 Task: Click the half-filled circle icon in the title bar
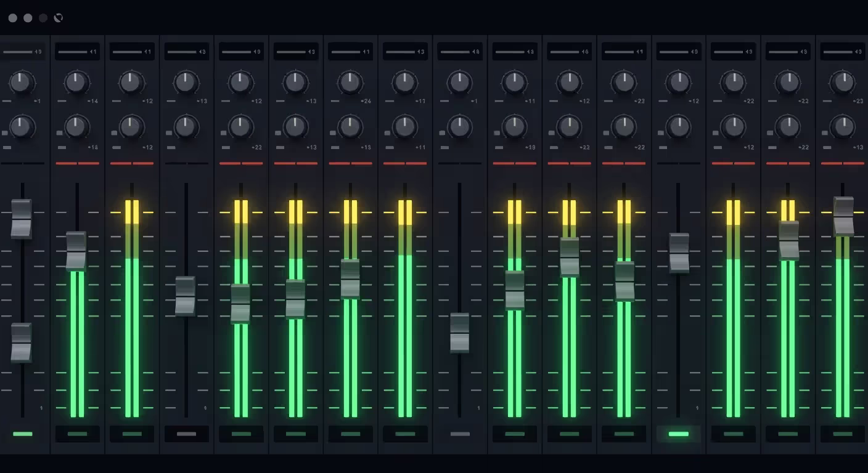click(58, 18)
